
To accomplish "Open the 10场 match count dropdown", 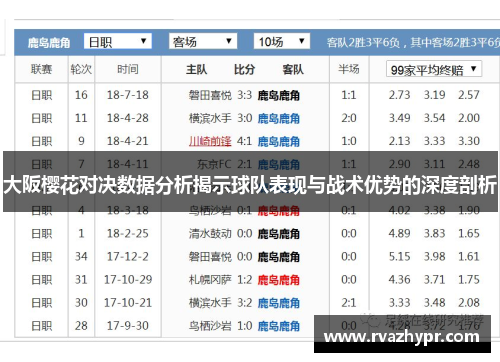I will 282,41.
